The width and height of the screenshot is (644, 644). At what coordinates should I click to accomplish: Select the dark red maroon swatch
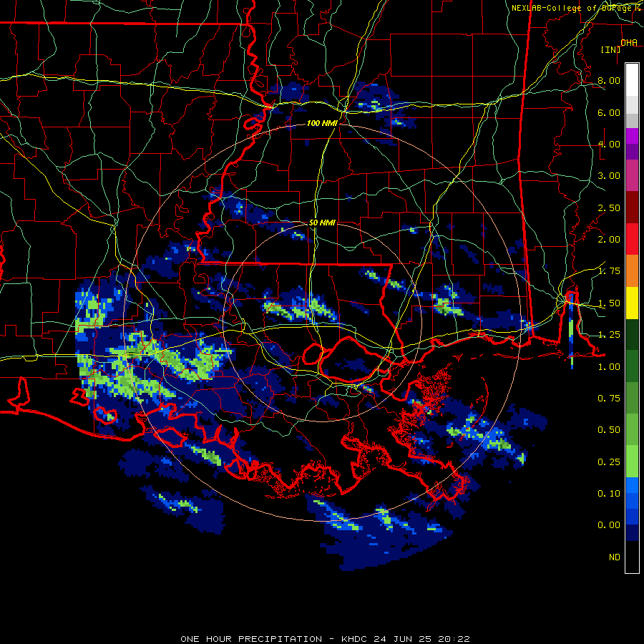(632, 208)
